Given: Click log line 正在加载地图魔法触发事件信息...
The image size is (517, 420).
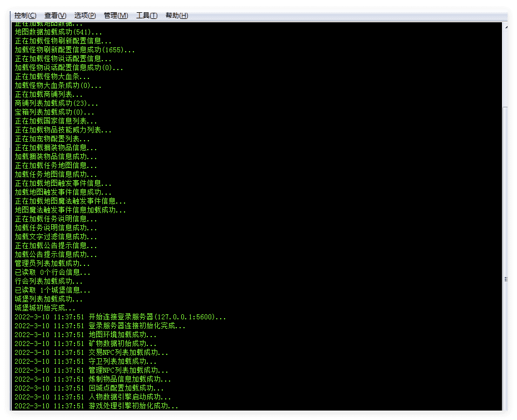Looking at the screenshot, I should pyautogui.click(x=70, y=201).
